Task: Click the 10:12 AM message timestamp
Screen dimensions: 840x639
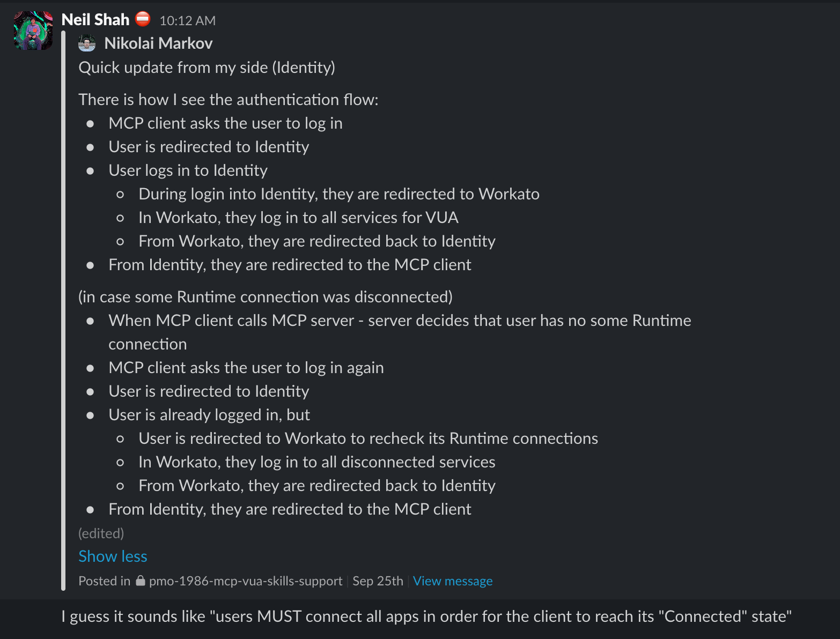Action: click(x=187, y=20)
